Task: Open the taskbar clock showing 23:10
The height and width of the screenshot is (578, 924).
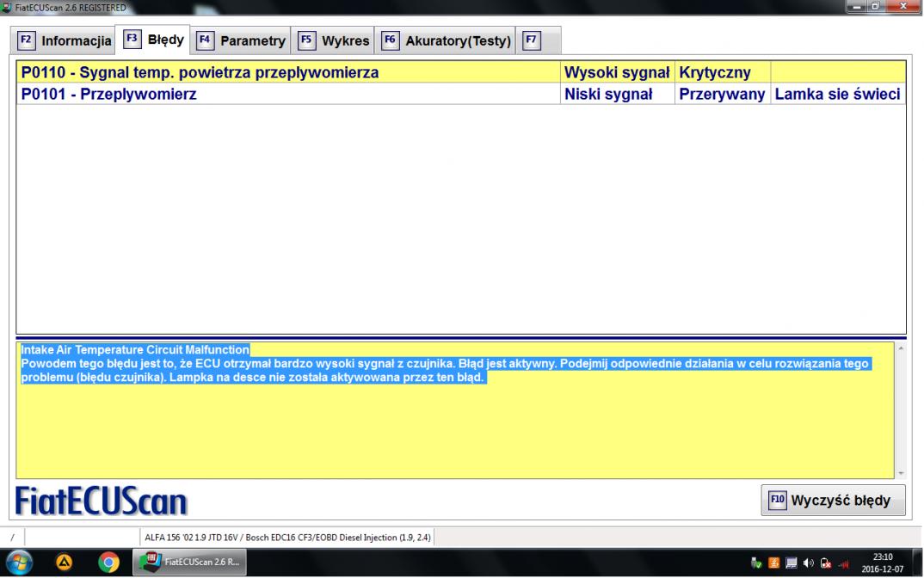Action: point(882,563)
